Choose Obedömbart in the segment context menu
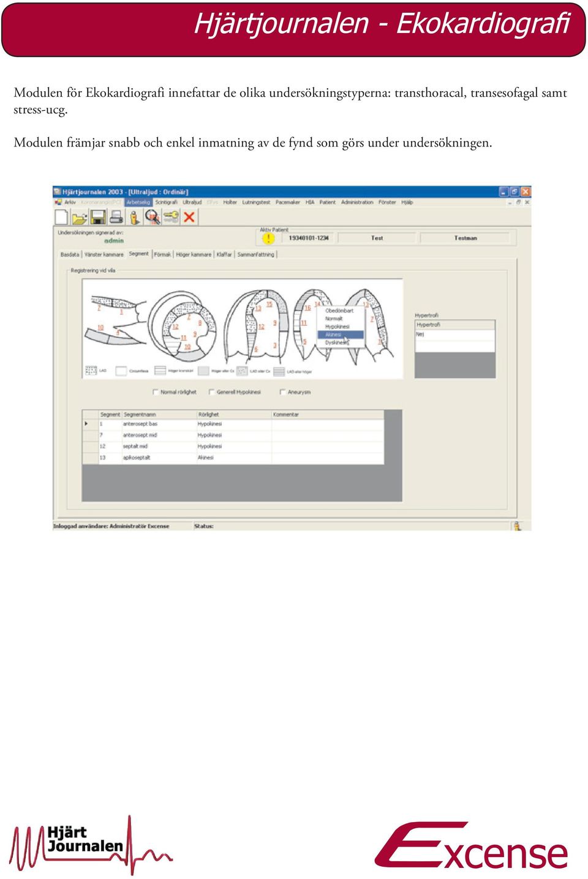Screen dimensions: 588x879 coord(341,311)
